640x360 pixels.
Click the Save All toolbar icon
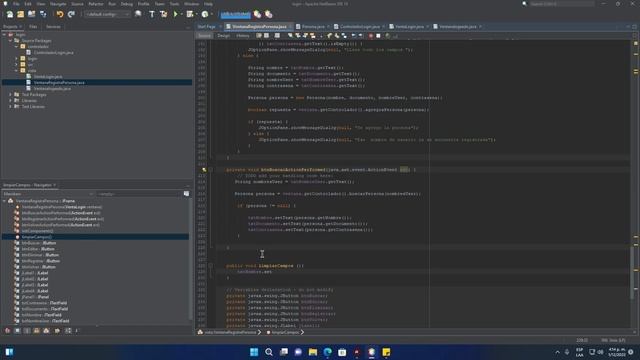click(43, 14)
